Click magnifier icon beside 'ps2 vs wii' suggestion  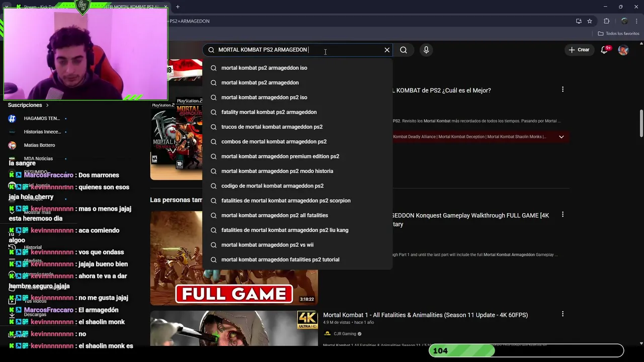pyautogui.click(x=213, y=245)
